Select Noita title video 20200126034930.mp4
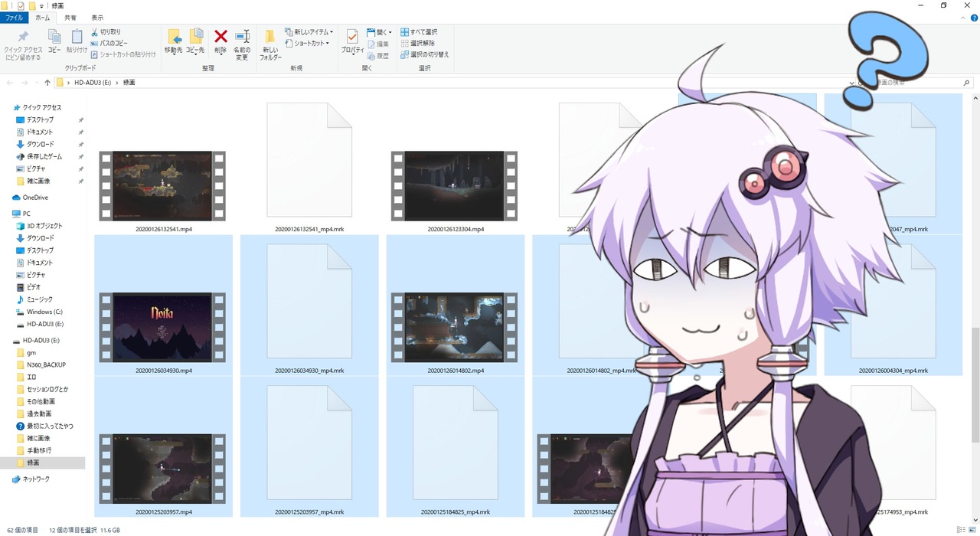Image resolution: width=980 pixels, height=536 pixels. pyautogui.click(x=163, y=327)
